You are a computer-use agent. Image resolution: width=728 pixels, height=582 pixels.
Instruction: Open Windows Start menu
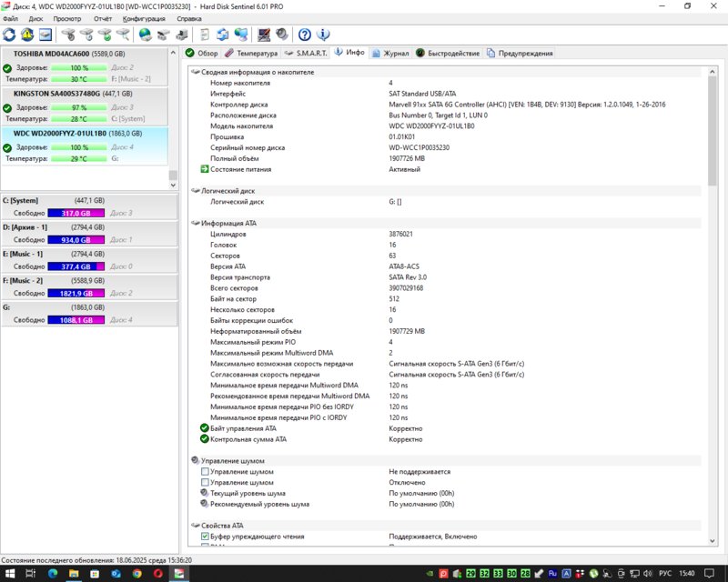(x=10, y=573)
